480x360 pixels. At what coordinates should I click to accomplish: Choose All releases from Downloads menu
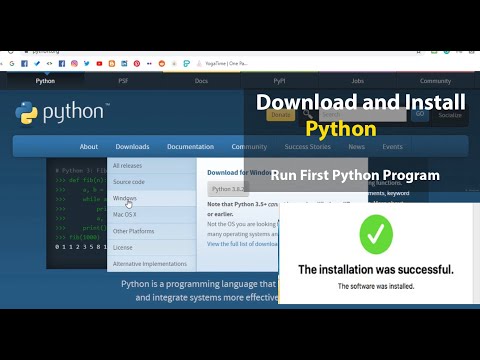point(152,166)
